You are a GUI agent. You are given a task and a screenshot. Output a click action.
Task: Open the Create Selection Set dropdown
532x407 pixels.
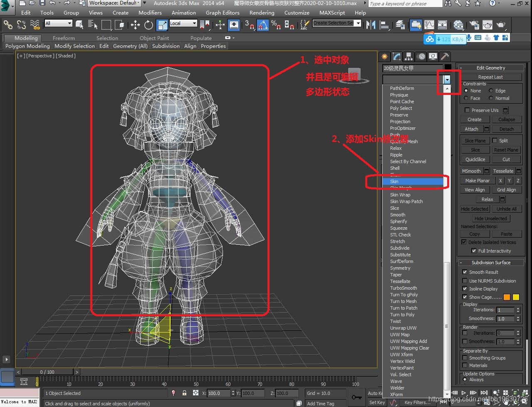tap(358, 23)
